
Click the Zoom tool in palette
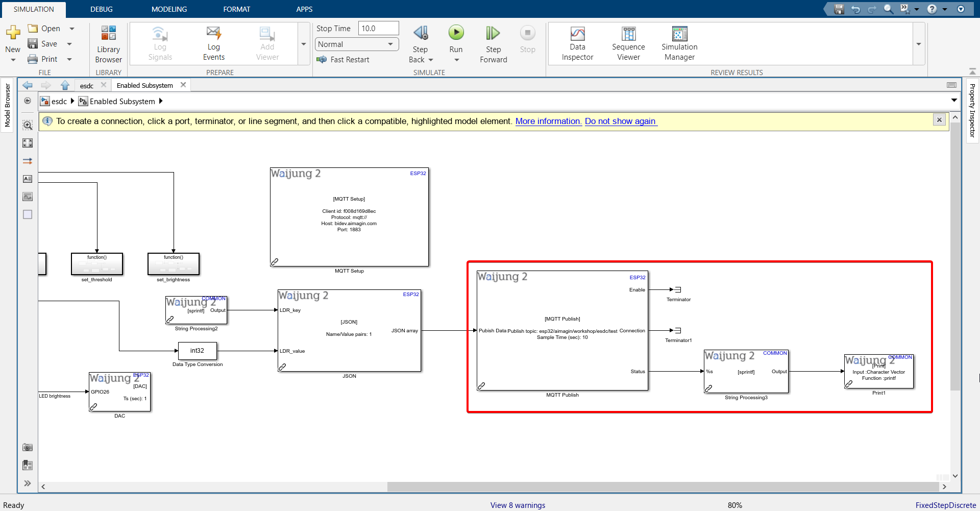[28, 125]
